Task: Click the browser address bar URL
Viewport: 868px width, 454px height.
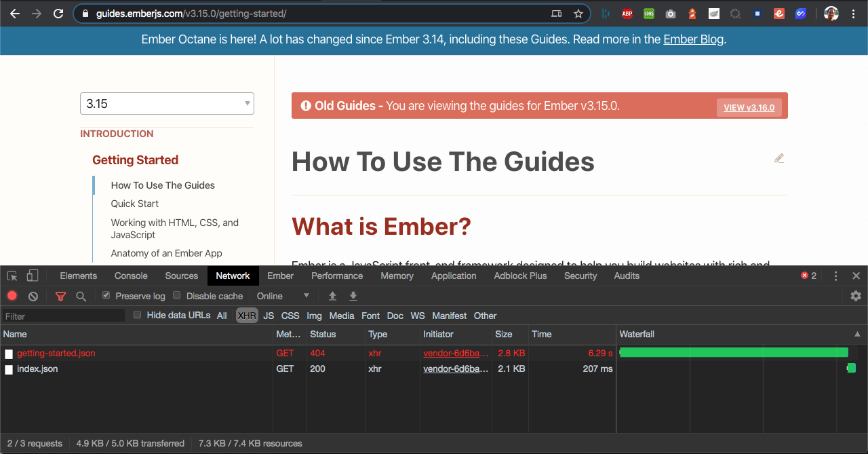Action: tap(191, 14)
